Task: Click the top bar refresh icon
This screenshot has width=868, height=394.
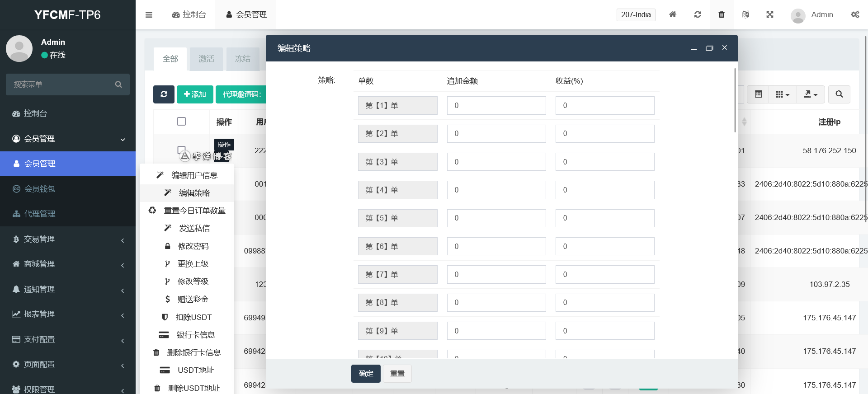Action: tap(698, 14)
